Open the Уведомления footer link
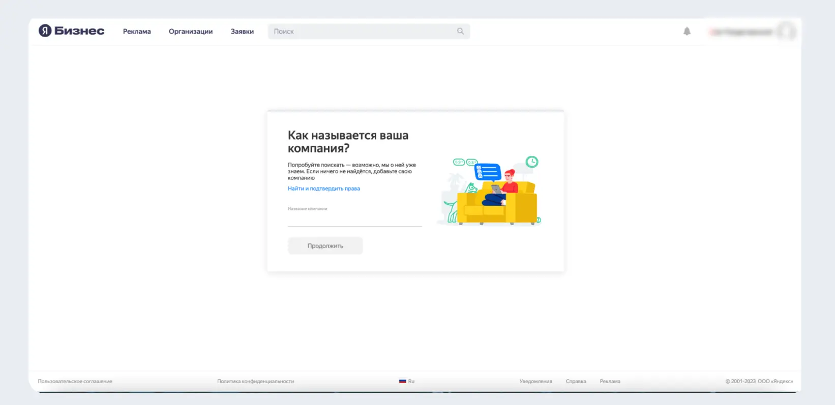The image size is (836, 406). (x=536, y=381)
